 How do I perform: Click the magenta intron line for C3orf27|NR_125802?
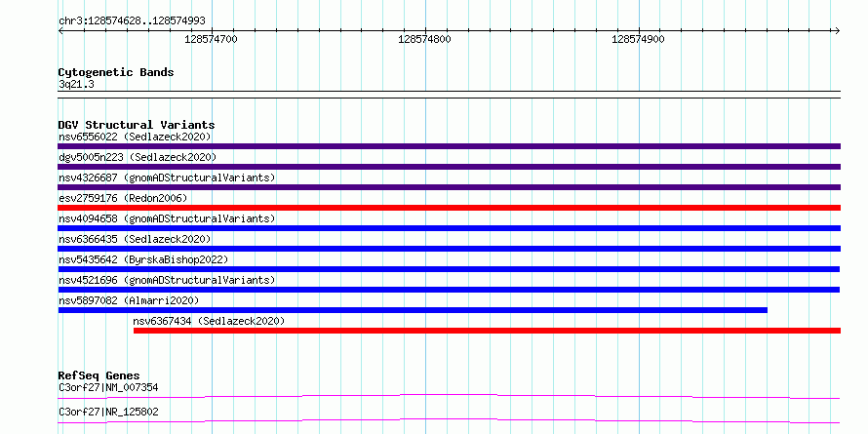pyautogui.click(x=449, y=420)
